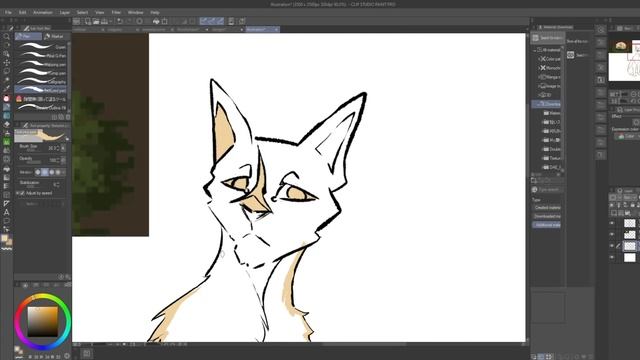Switch to the Marker sub tool group tab
The image size is (640, 360).
coord(55,36)
